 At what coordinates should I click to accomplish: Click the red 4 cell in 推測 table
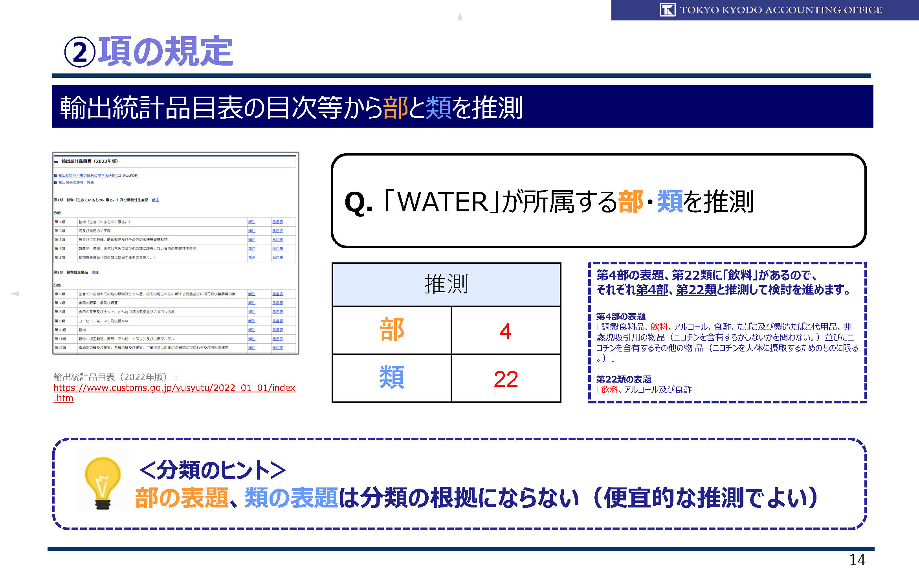pos(506,331)
